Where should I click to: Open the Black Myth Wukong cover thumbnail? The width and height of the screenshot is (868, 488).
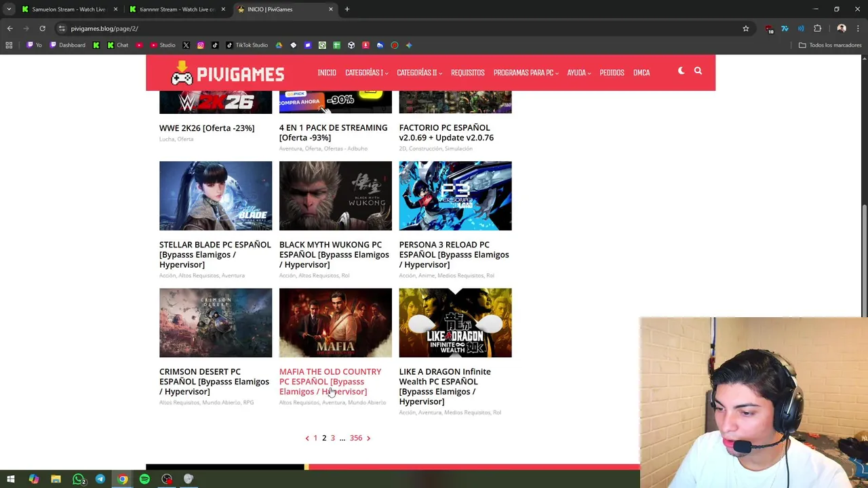pyautogui.click(x=336, y=196)
